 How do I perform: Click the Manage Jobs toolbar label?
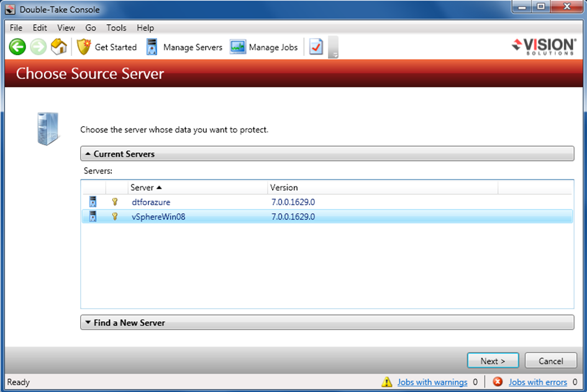(273, 47)
